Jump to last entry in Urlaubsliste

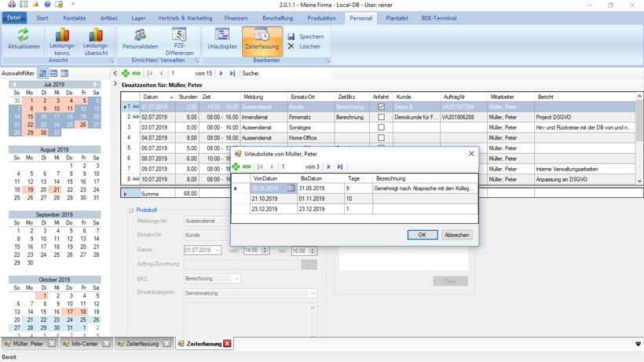pos(339,166)
